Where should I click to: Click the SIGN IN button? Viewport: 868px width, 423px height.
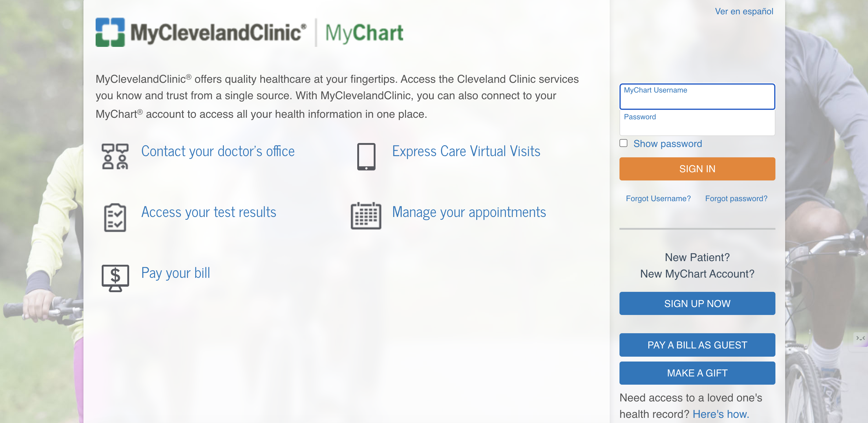pos(697,169)
